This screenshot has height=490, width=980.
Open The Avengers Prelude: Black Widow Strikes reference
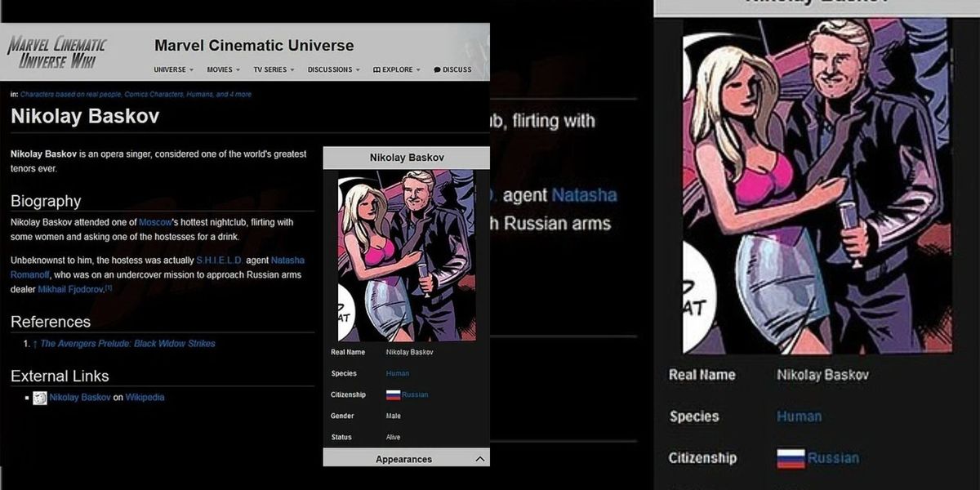(x=127, y=344)
